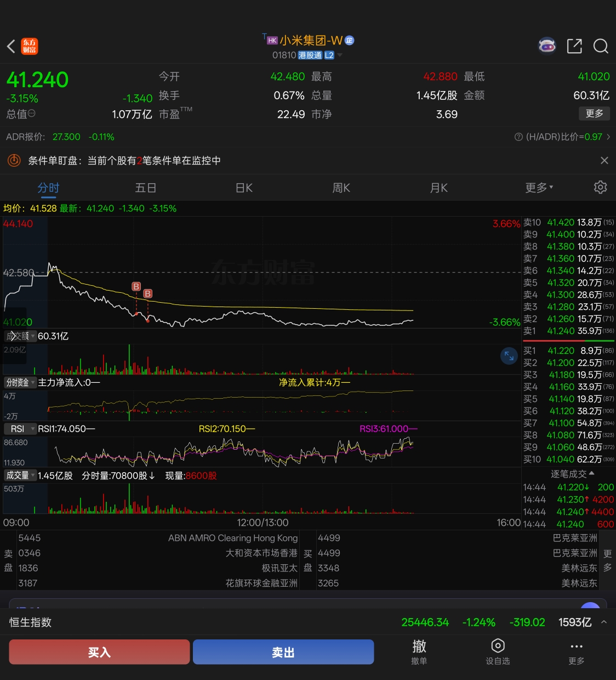The width and height of the screenshot is (616, 680).
Task: Open the robot AI assistant icon
Action: click(x=547, y=46)
